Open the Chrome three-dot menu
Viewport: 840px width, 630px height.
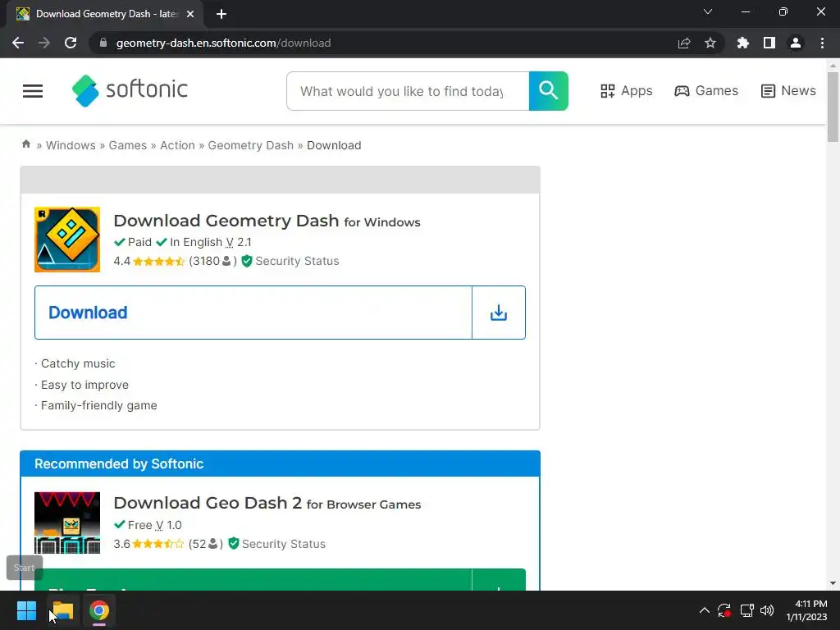(822, 43)
